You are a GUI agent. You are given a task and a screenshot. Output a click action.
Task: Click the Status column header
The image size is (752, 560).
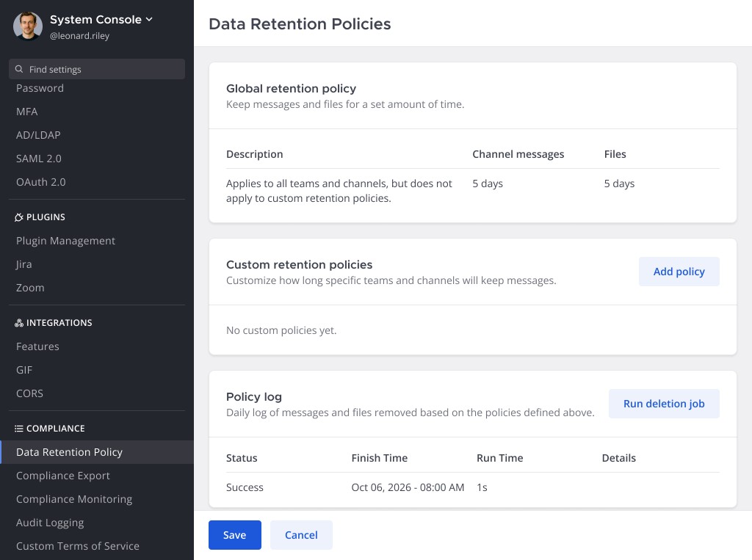click(x=241, y=459)
